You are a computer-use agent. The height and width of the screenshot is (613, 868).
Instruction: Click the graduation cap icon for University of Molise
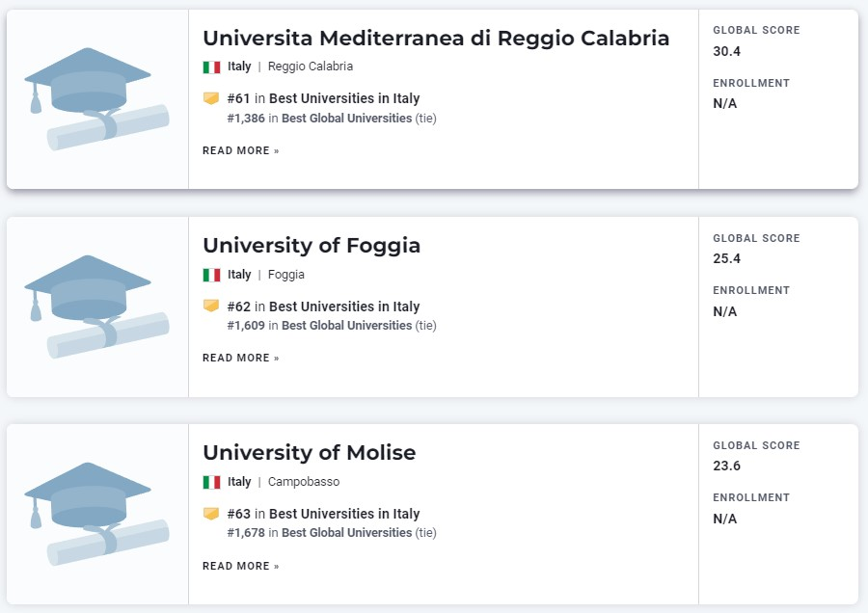[x=96, y=514]
